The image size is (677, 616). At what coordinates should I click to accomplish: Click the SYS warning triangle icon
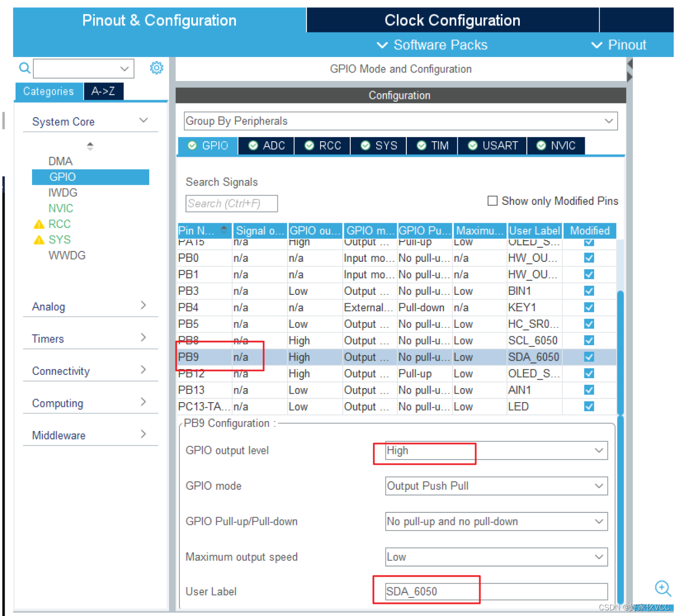click(39, 240)
